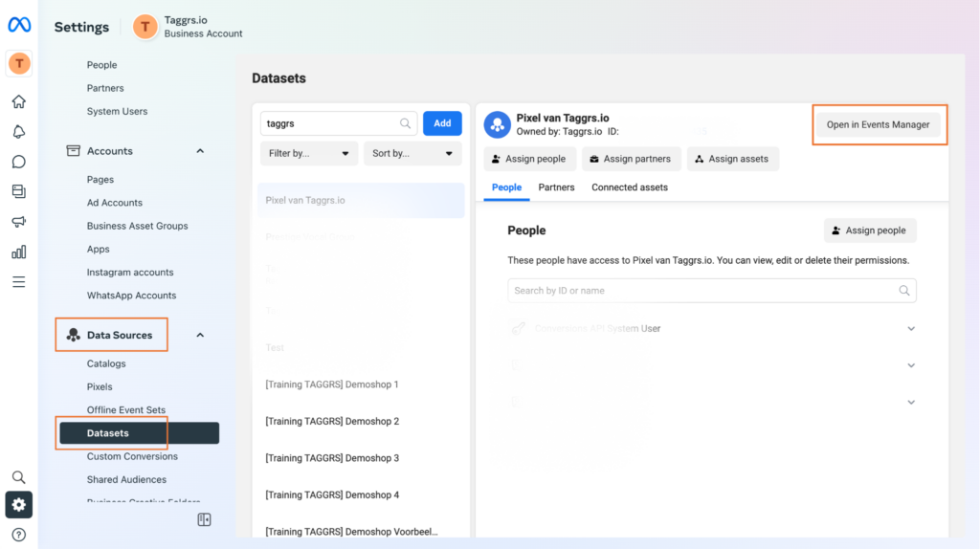Expand the second person row chevron
980x549 pixels.
[x=911, y=365]
